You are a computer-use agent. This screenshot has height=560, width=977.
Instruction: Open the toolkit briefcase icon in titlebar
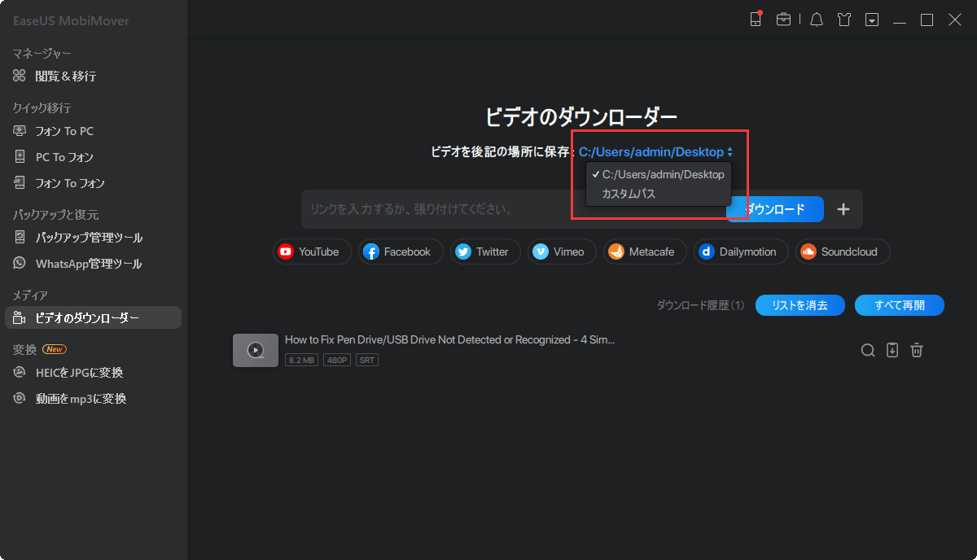pos(783,19)
